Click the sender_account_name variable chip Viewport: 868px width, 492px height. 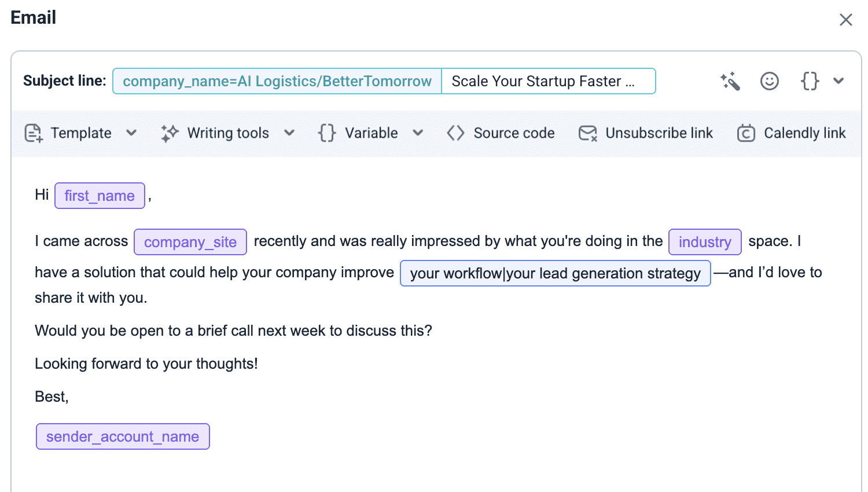[x=123, y=436]
